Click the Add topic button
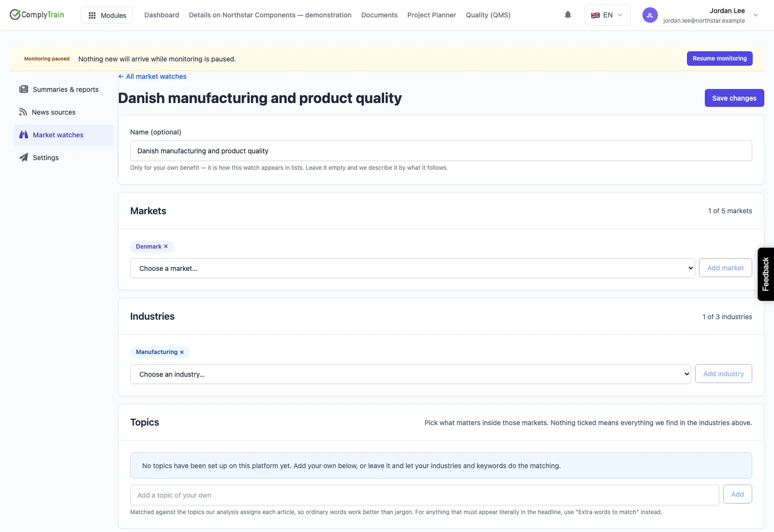 [x=737, y=494]
